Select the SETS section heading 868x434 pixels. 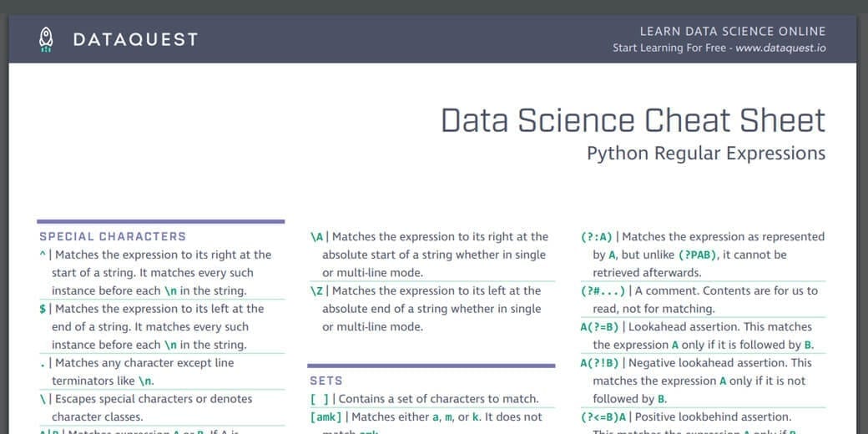(326, 381)
